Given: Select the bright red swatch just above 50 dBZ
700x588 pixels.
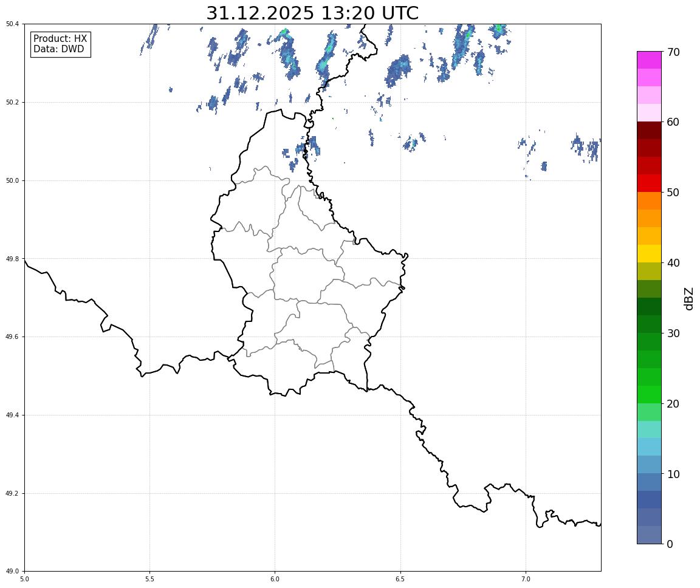Looking at the screenshot, I should (x=649, y=183).
